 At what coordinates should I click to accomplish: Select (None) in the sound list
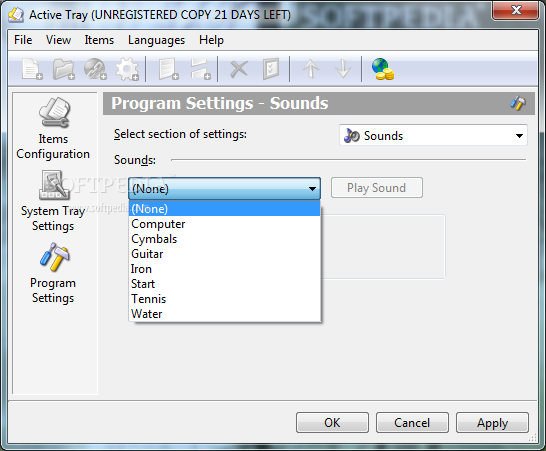click(224, 209)
